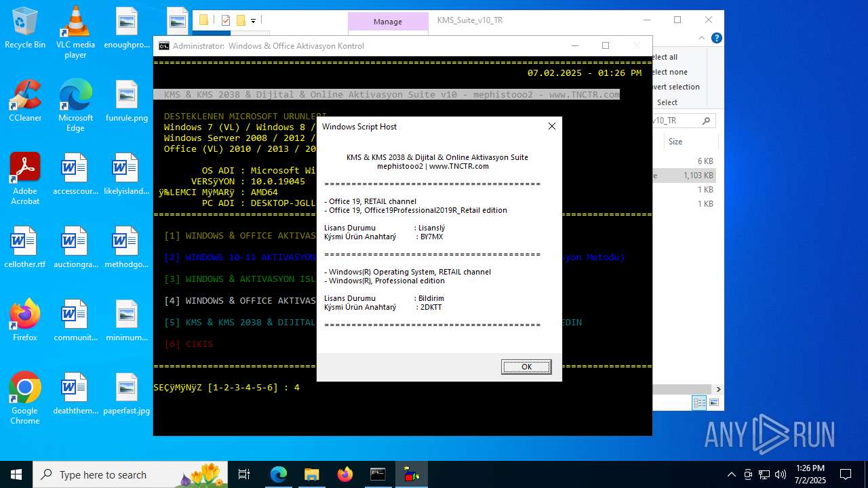Open VLC media player desktop shortcut
868x488 pixels.
(75, 32)
